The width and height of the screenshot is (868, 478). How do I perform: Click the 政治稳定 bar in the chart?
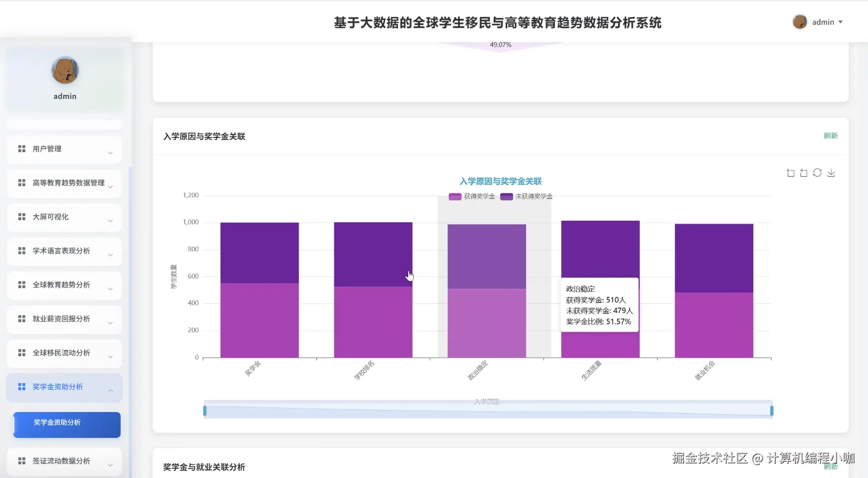click(487, 289)
